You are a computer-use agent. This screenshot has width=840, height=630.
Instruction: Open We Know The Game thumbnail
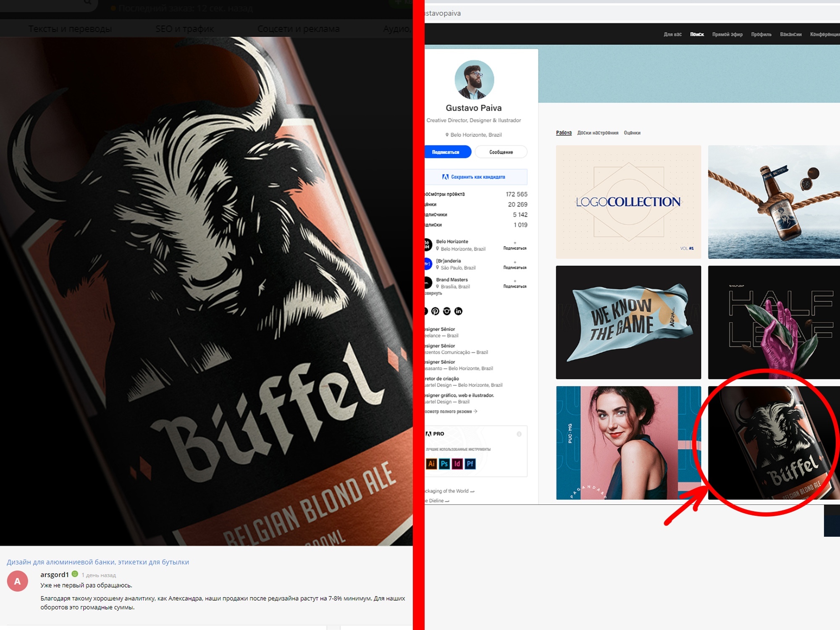pyautogui.click(x=628, y=322)
